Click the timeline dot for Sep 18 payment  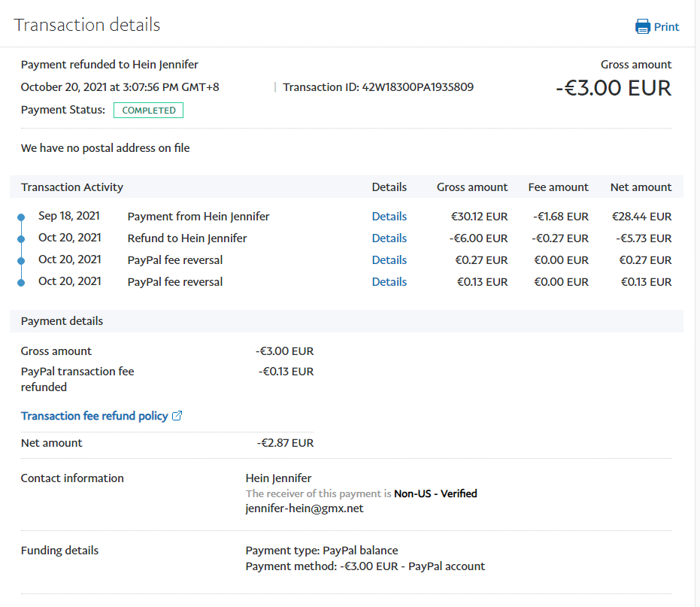[x=21, y=217]
